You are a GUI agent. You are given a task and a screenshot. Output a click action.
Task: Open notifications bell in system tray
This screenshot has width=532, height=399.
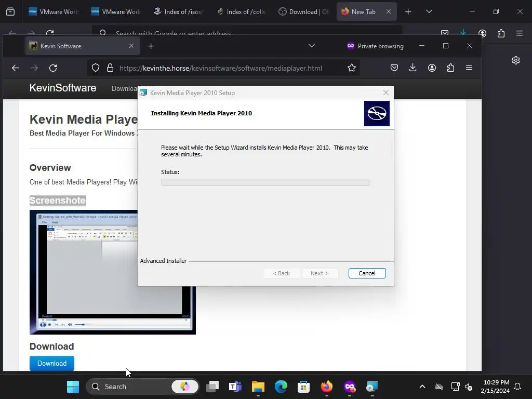click(x=518, y=387)
